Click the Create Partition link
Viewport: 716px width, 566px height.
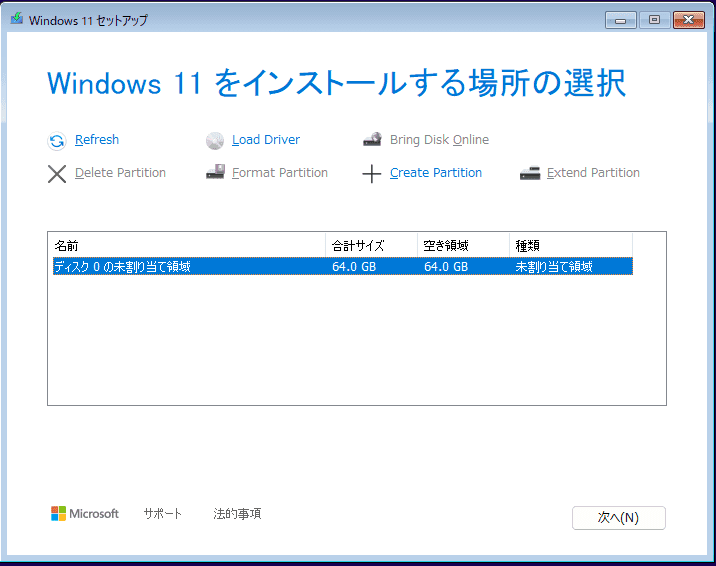tap(436, 173)
